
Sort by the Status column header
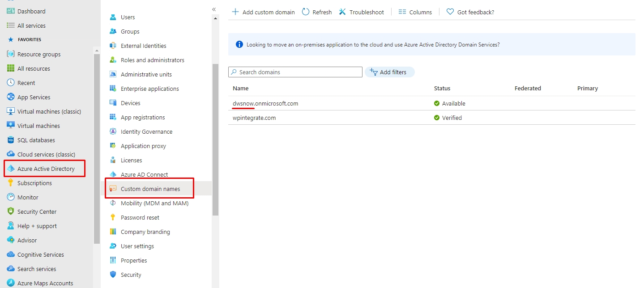click(442, 88)
